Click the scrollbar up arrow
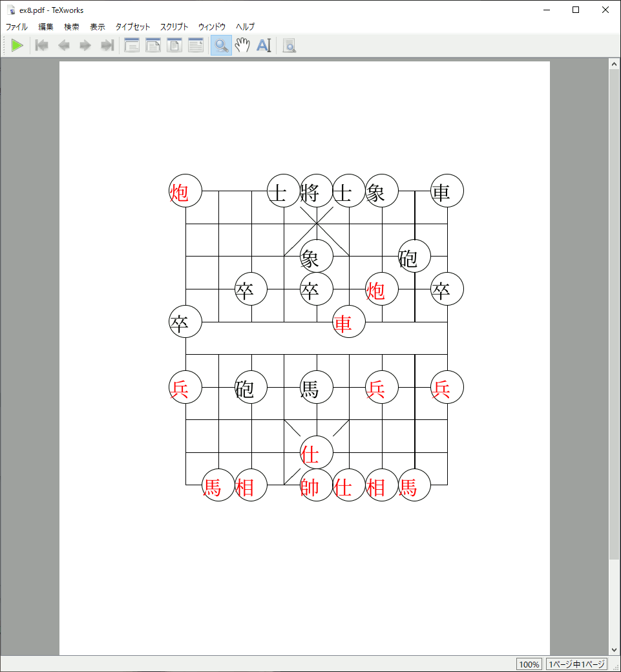 click(x=614, y=64)
